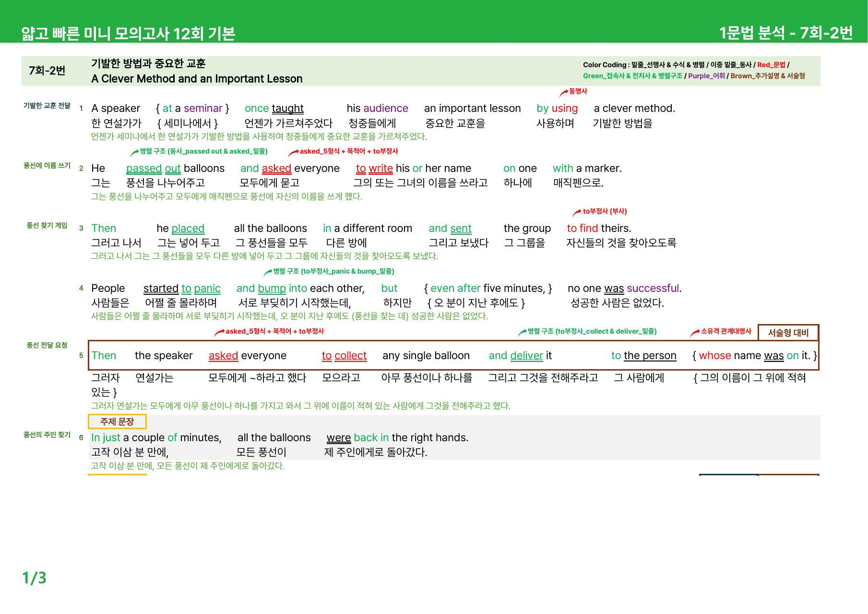Click the sentence number '4'
The image size is (868, 614).
[81, 288]
